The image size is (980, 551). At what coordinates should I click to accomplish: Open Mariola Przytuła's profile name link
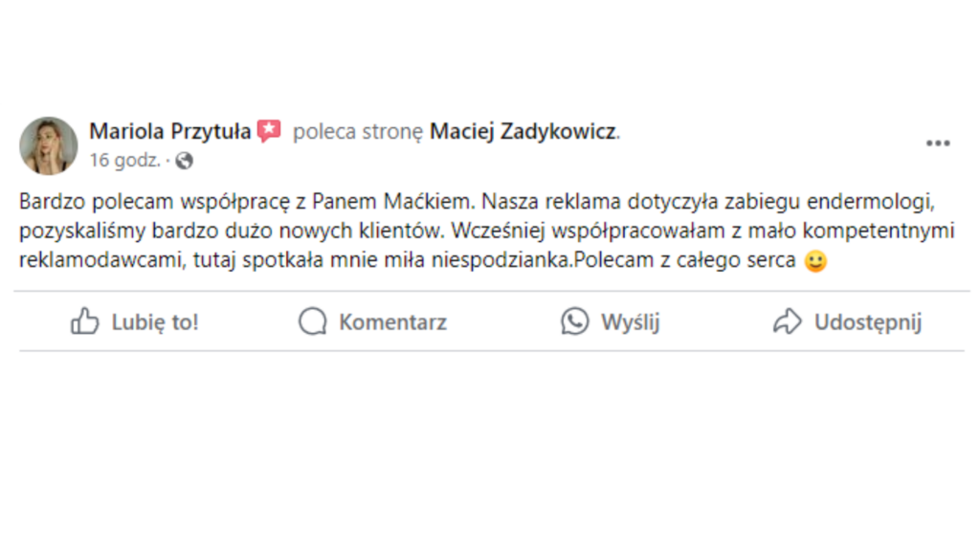click(x=170, y=131)
